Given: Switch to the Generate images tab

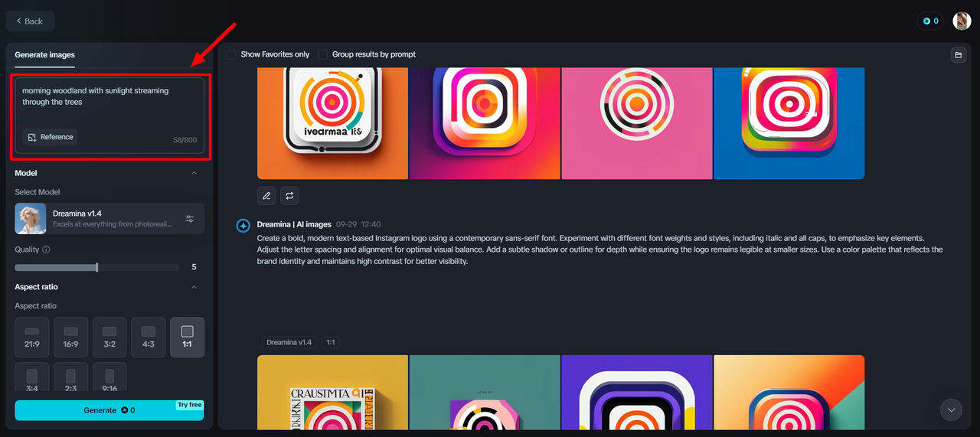Looking at the screenshot, I should click(44, 54).
